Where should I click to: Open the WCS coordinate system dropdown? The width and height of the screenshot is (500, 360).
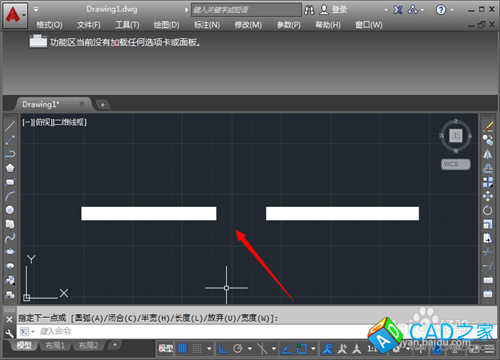click(x=456, y=164)
